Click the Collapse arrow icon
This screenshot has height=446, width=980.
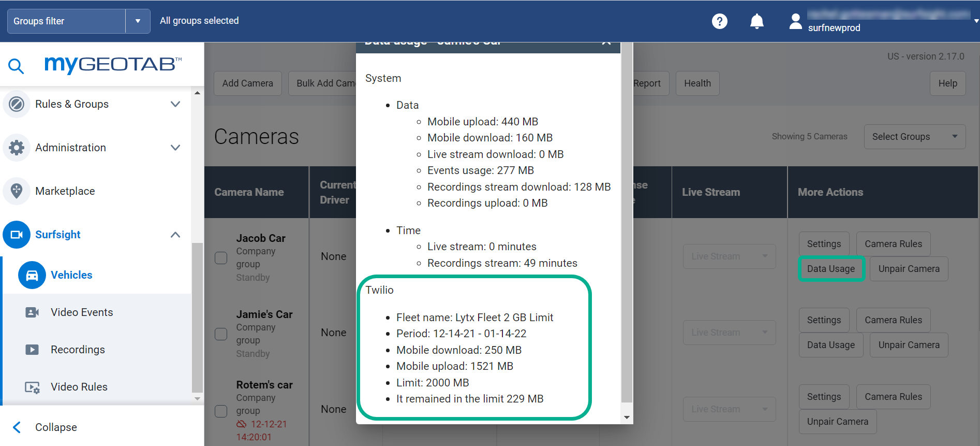17,427
